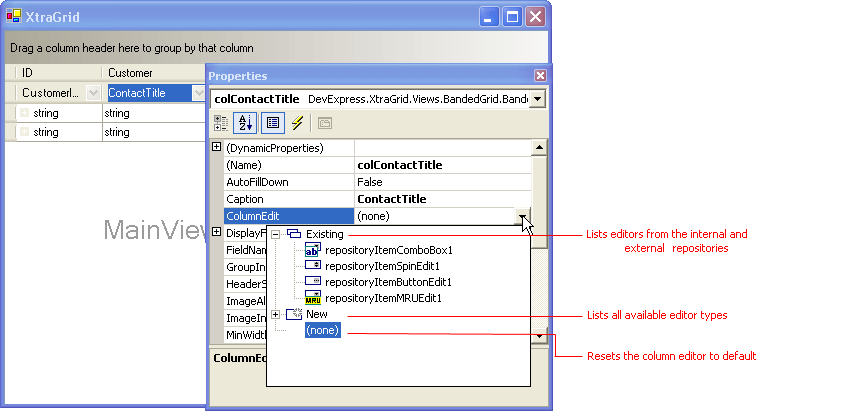Viewport: 850px width, 412px height.
Task: Open the colContactTitle object selector dropdown
Action: pyautogui.click(x=537, y=99)
